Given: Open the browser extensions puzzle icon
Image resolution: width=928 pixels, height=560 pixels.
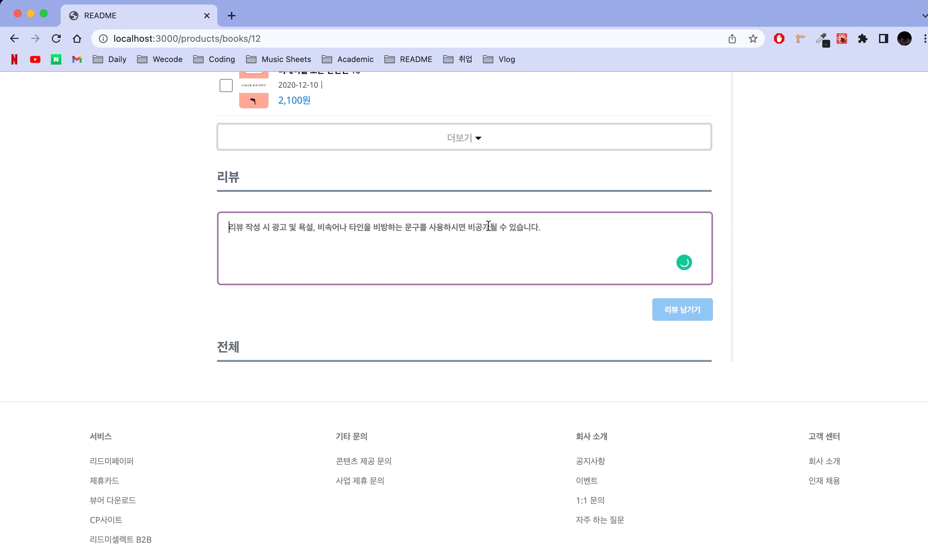Looking at the screenshot, I should 863,39.
